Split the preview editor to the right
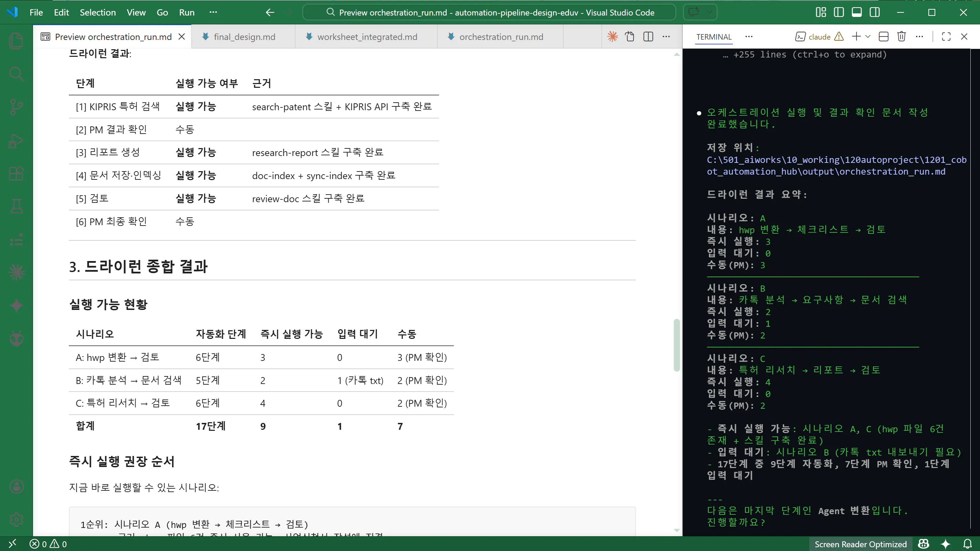The image size is (980, 551). point(648,37)
